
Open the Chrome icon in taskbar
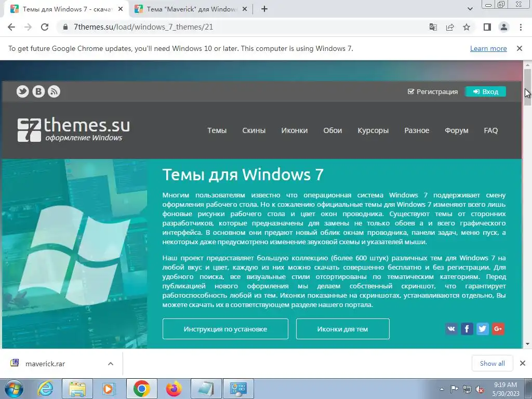[x=141, y=389]
